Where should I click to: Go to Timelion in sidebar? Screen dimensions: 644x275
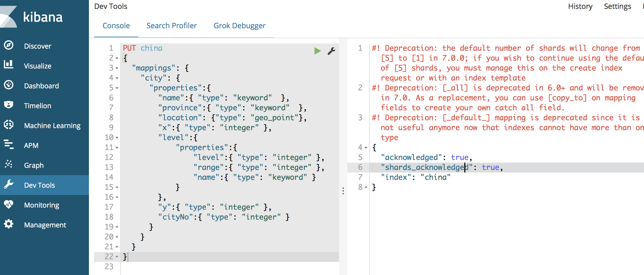click(x=38, y=106)
